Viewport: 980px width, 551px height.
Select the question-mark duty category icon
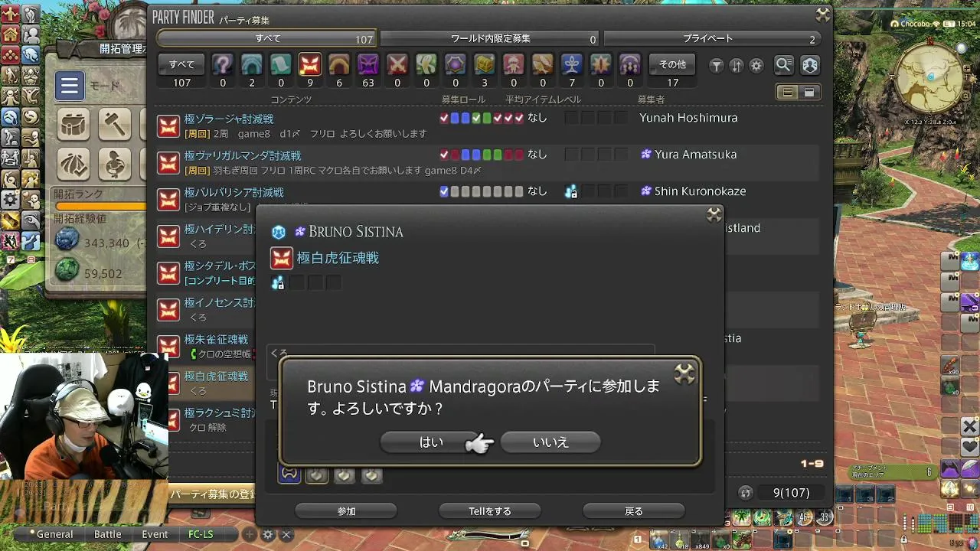coord(223,64)
